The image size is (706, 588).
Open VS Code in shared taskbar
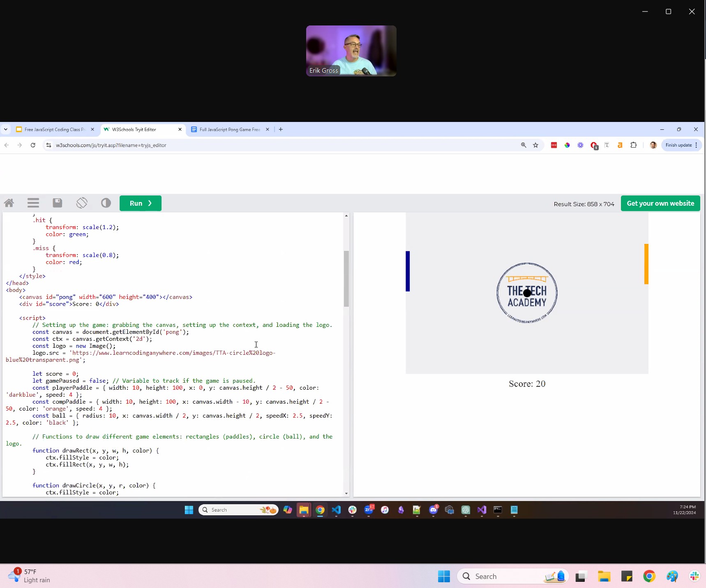336,510
